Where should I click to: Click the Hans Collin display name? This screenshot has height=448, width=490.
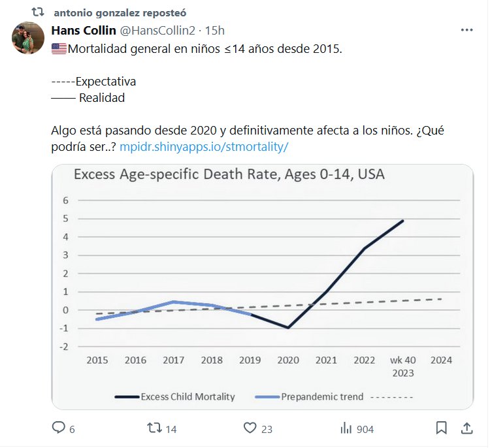coord(84,31)
